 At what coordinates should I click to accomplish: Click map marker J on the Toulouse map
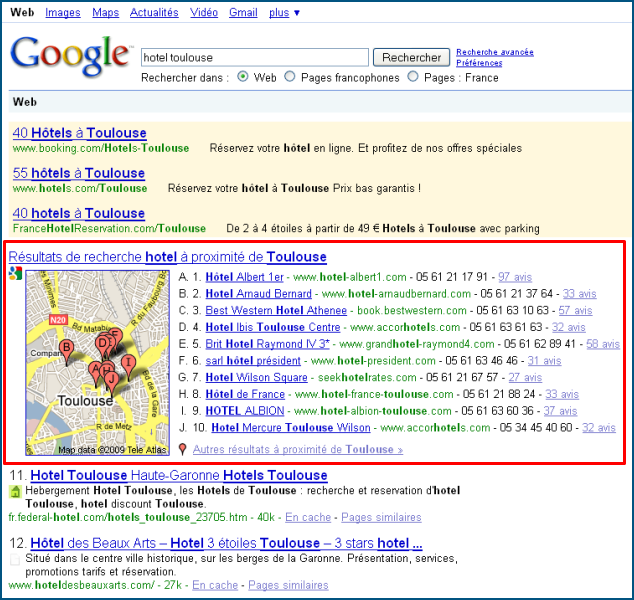112,382
